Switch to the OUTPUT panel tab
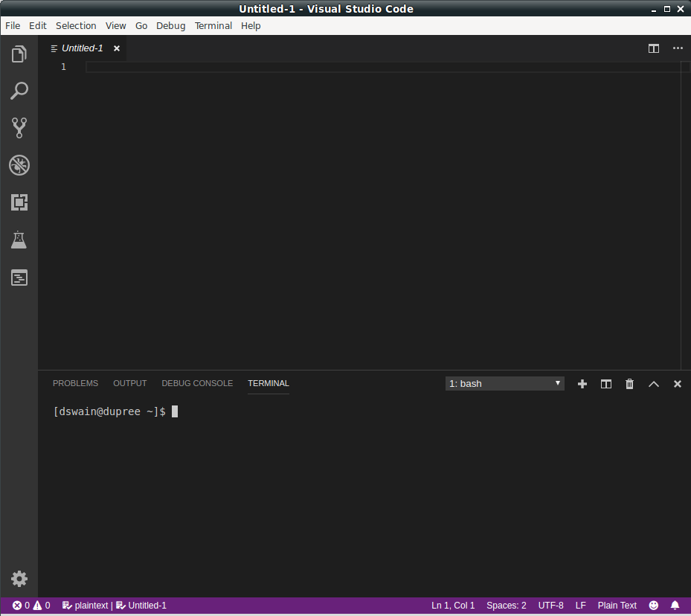The height and width of the screenshot is (616, 691). point(130,383)
